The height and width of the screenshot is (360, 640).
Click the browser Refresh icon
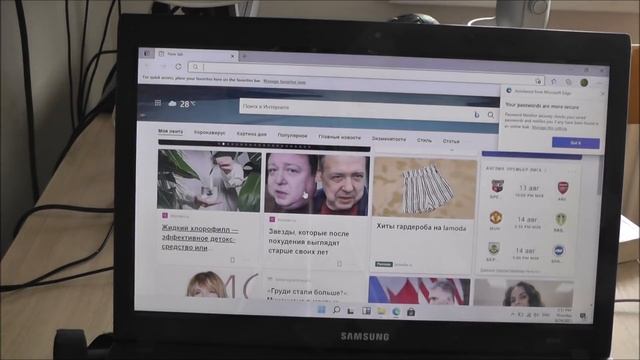tap(178, 66)
